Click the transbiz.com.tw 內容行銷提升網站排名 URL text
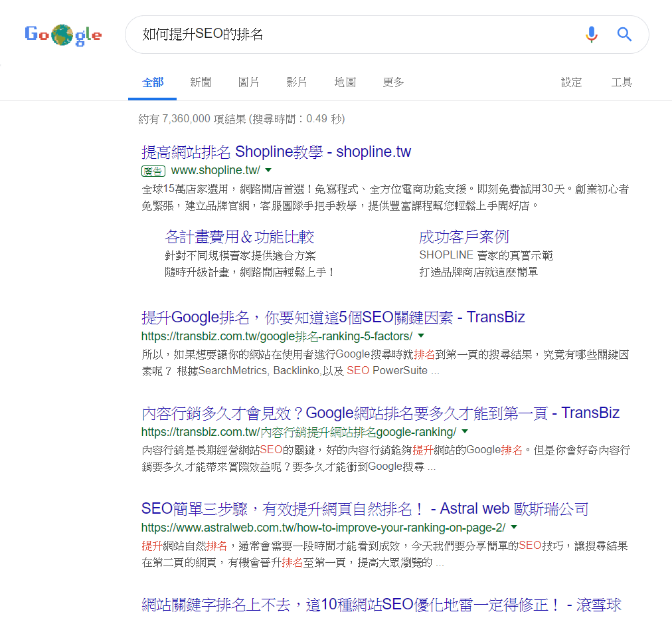The image size is (672, 620). pyautogui.click(x=299, y=432)
